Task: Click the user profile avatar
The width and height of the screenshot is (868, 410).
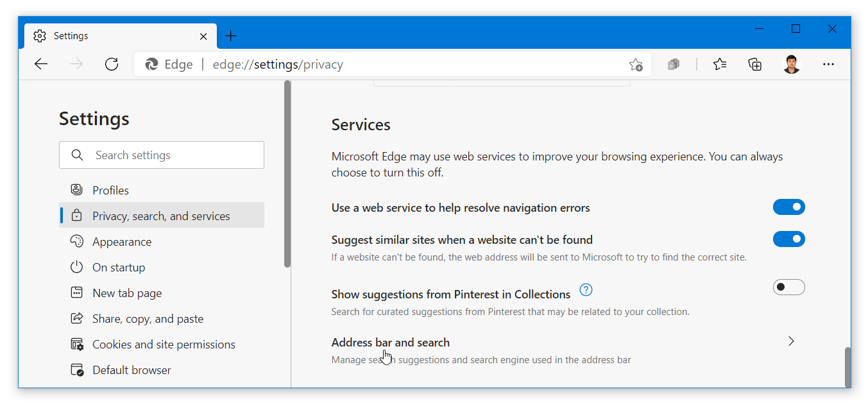Action: pos(792,64)
